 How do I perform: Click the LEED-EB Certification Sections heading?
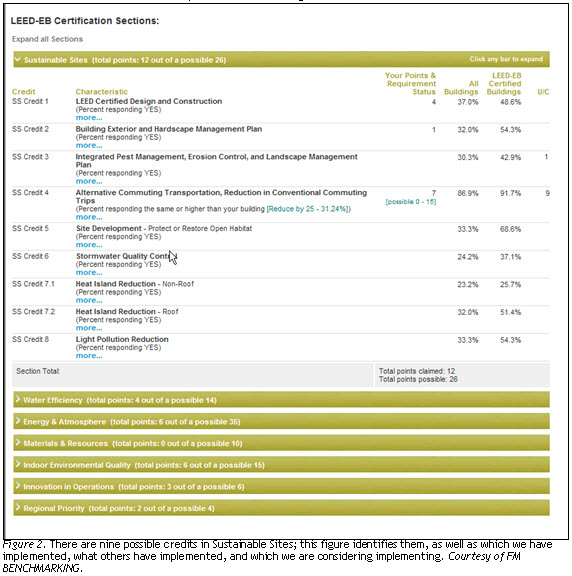85,21
